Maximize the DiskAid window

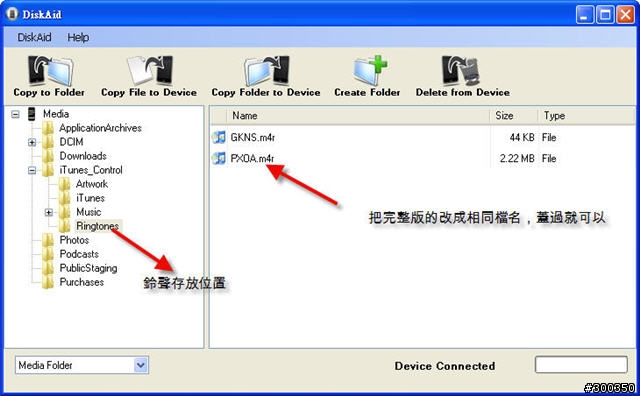[605, 15]
